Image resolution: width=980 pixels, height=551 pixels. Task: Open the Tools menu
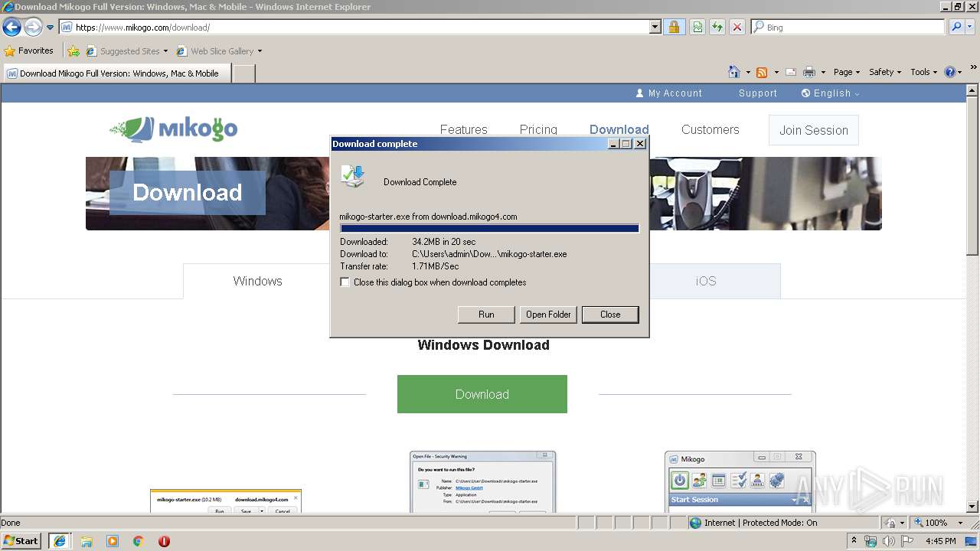pos(923,72)
